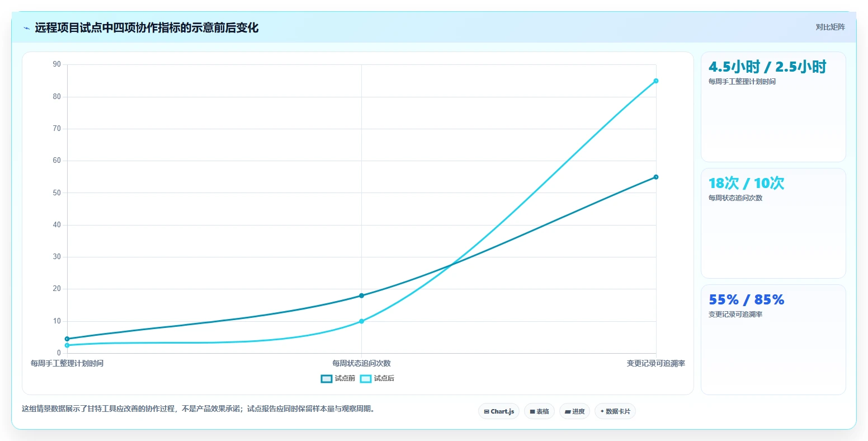Click the lightning icon beside the chart title
Viewport: 868px width, 441px height.
coord(26,28)
